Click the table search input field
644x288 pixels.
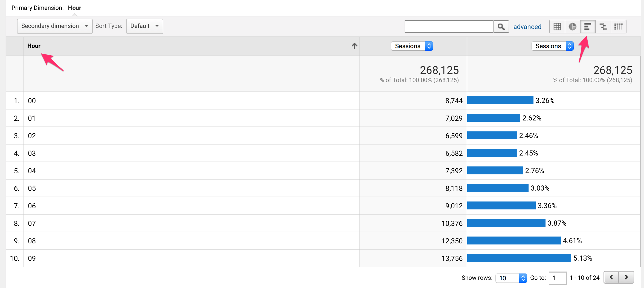(449, 27)
